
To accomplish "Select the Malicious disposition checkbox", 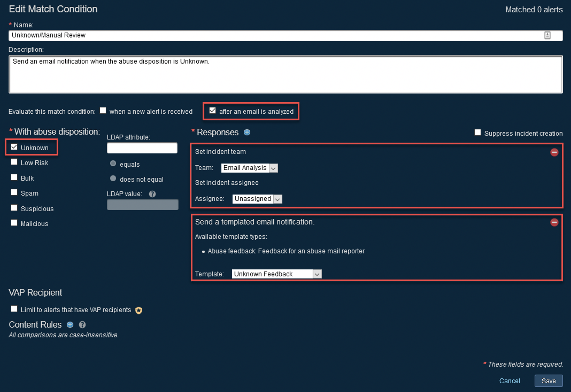I will 14,223.
